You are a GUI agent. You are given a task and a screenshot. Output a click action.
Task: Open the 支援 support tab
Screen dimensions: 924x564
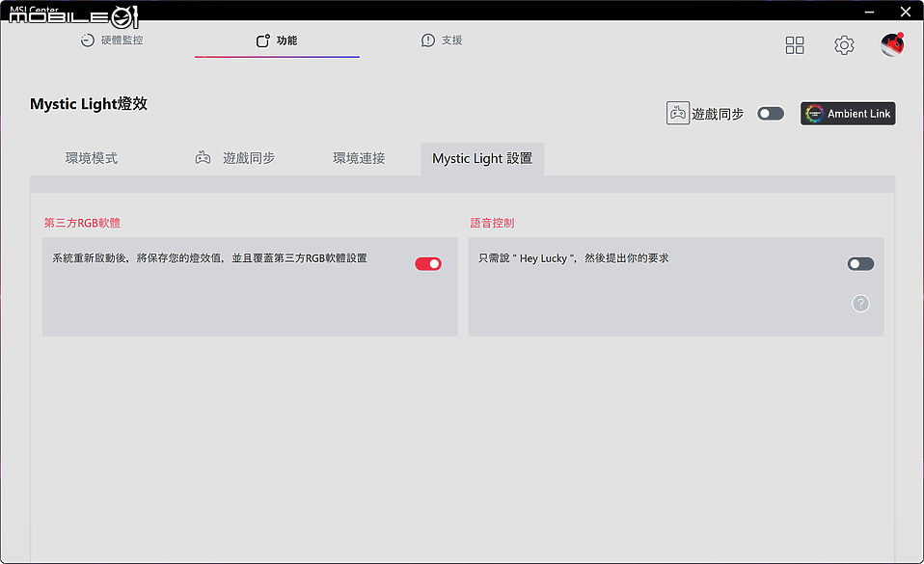pyautogui.click(x=442, y=40)
